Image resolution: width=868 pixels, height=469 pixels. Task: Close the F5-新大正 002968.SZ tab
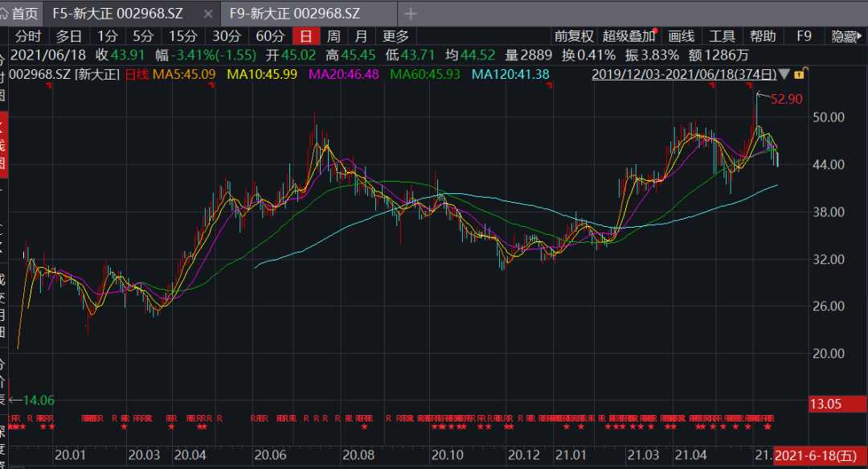click(209, 14)
